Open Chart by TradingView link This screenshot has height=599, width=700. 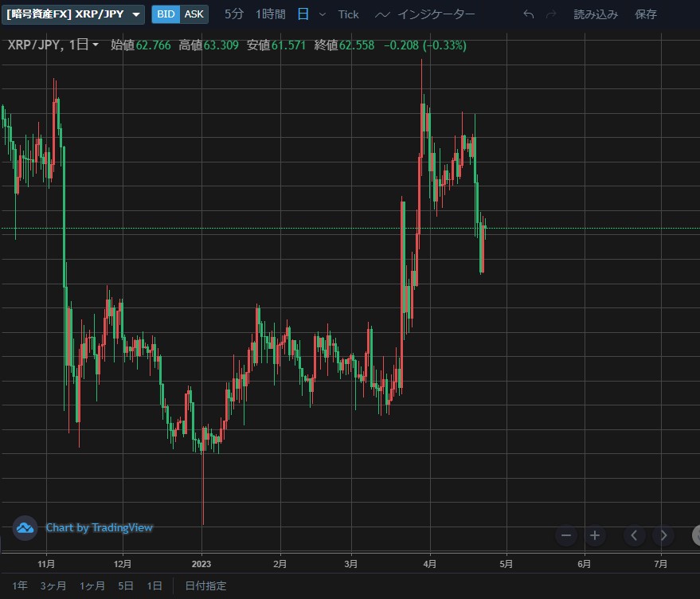pos(99,527)
